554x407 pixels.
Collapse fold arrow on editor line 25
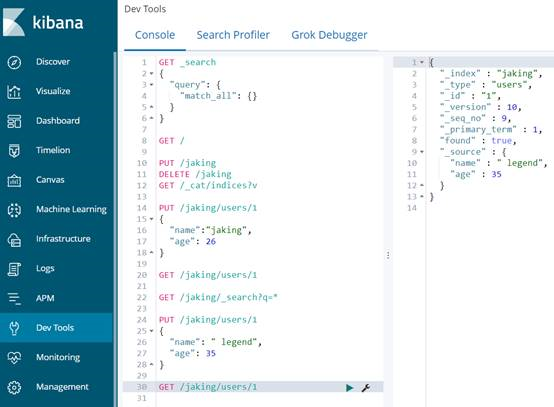coord(152,331)
